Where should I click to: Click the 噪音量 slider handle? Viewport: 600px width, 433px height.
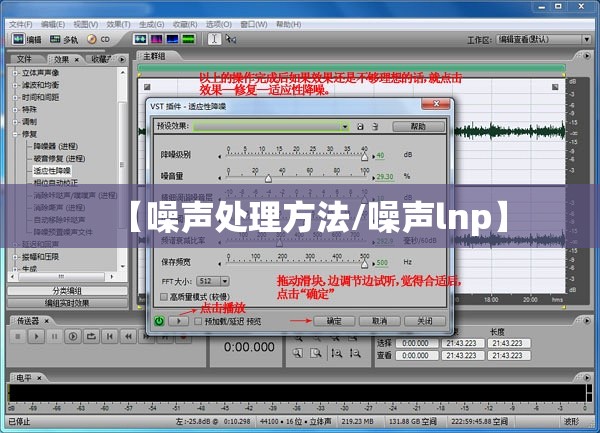click(269, 178)
